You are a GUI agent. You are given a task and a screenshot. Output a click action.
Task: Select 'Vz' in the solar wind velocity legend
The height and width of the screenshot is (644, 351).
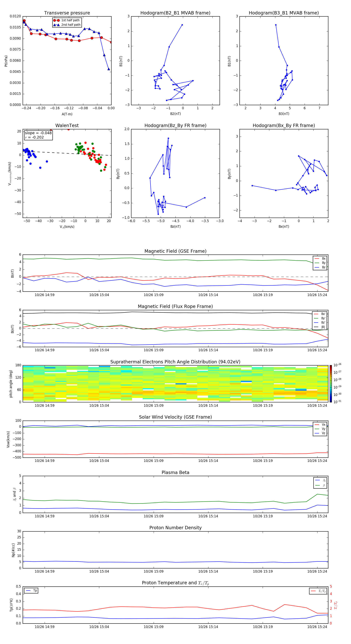click(x=320, y=433)
